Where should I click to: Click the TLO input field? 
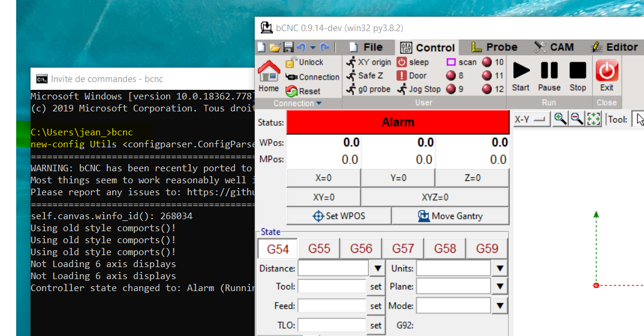[x=332, y=325]
